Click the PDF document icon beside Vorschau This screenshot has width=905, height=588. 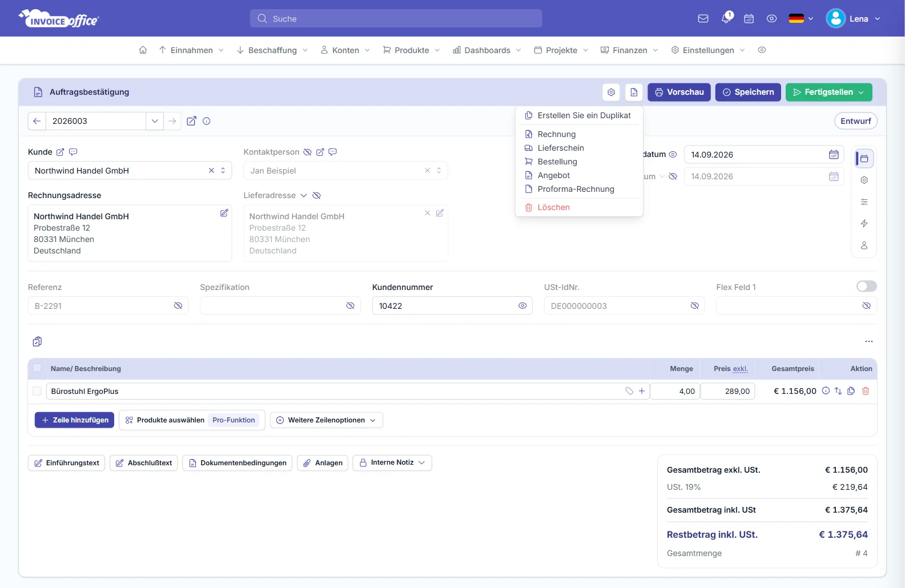(634, 92)
